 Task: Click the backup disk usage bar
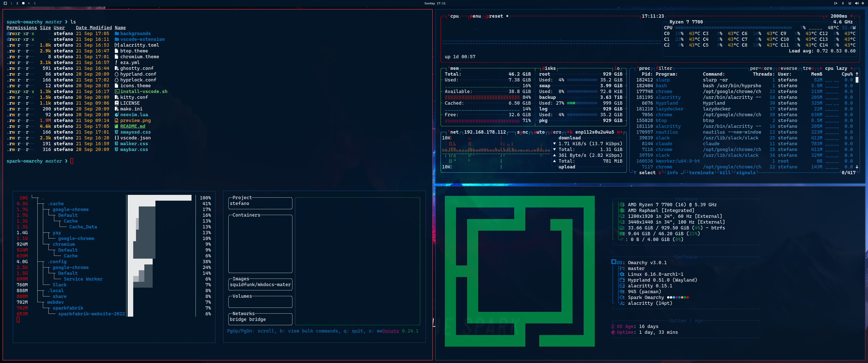click(582, 103)
